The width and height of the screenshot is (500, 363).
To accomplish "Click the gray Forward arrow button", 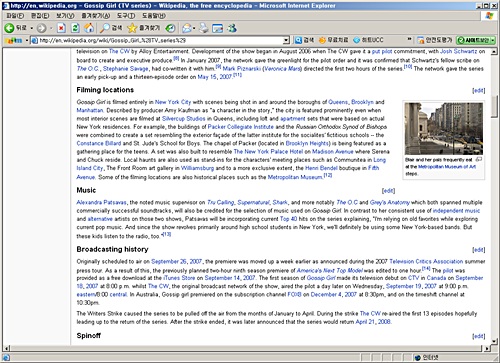I will [41, 28].
